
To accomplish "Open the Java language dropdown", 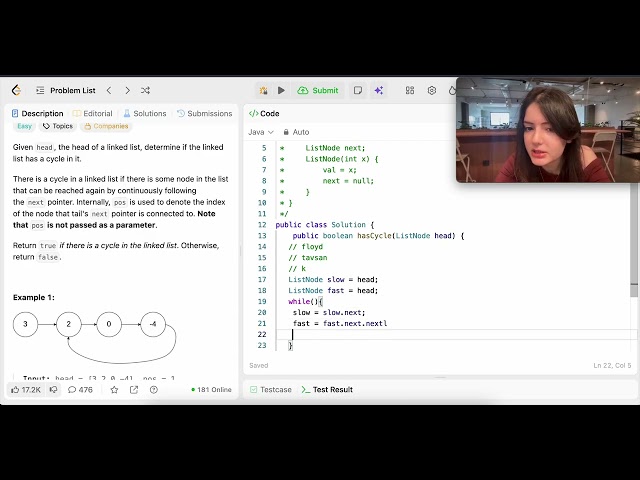I will pos(261,132).
